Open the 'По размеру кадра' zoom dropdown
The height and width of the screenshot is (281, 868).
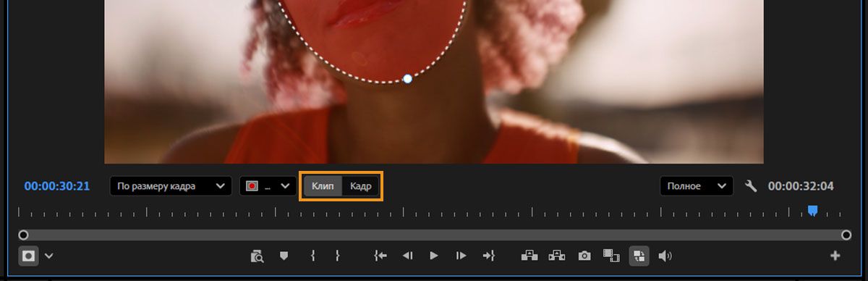pyautogui.click(x=171, y=186)
